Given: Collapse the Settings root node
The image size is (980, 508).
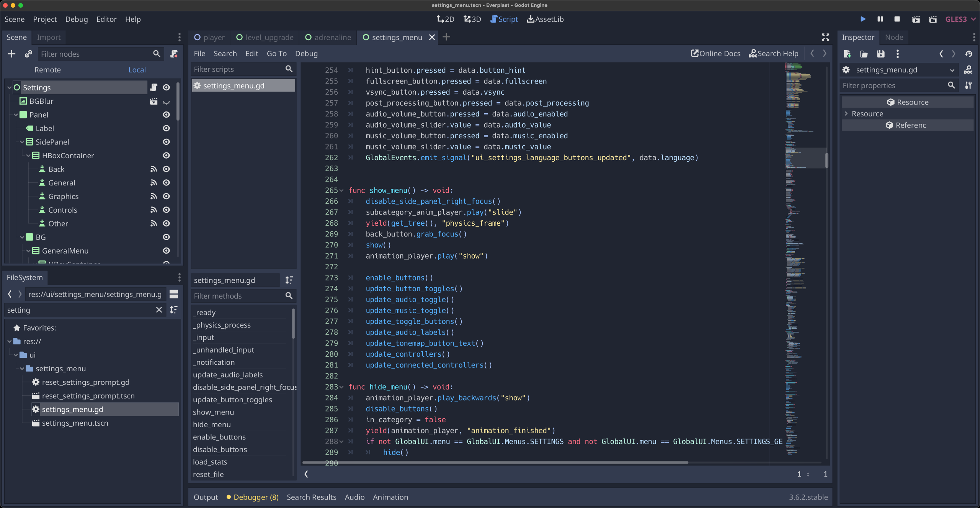Looking at the screenshot, I should coord(9,88).
